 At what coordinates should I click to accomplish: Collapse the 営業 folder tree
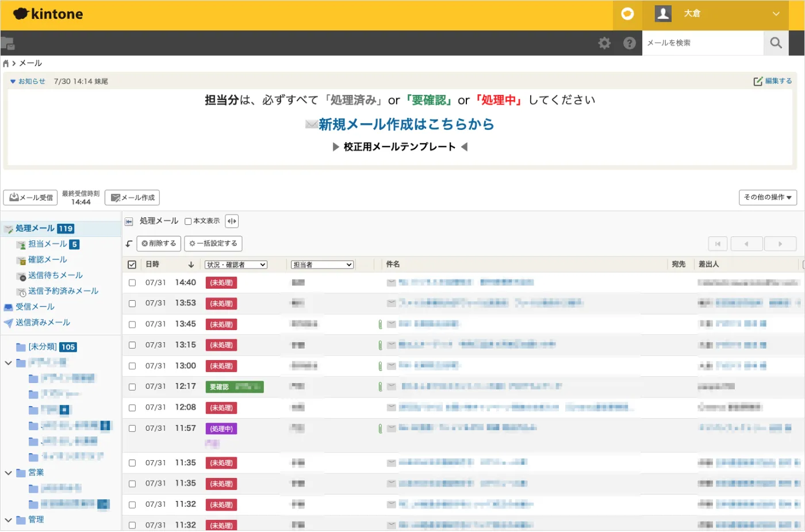pos(8,473)
